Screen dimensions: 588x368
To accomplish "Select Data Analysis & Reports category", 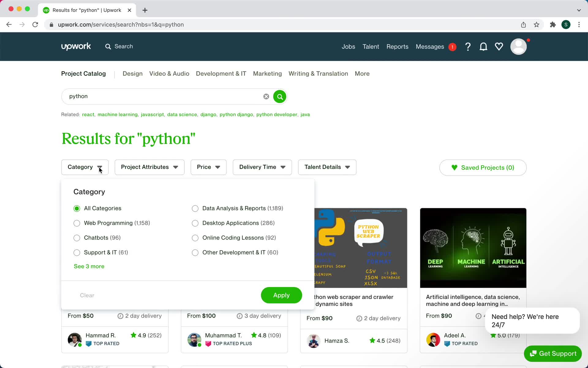I will (x=195, y=209).
